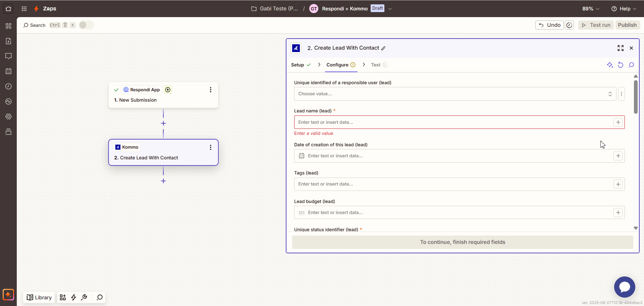Open kebab menu on Respondi App step
644x306 pixels.
coord(210,90)
